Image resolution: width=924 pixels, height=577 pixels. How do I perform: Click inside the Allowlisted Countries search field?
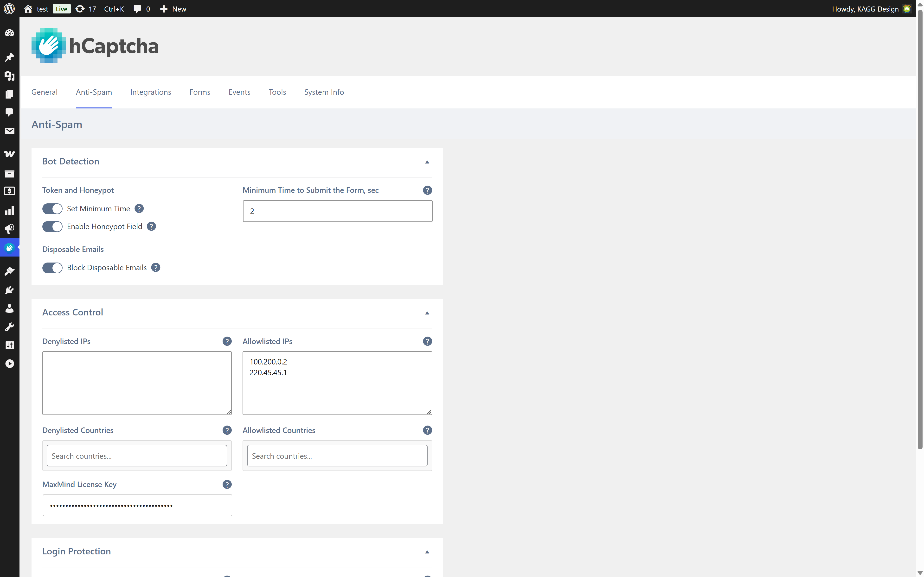337,455
